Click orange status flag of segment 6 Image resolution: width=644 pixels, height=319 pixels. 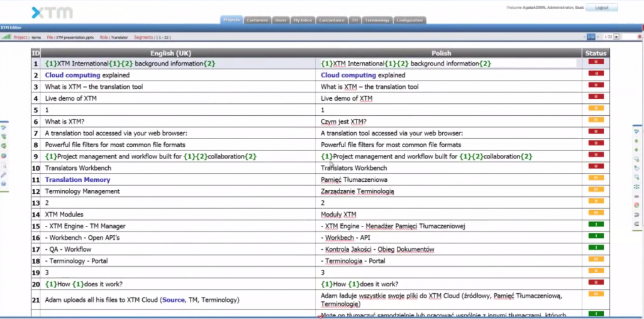[596, 120]
